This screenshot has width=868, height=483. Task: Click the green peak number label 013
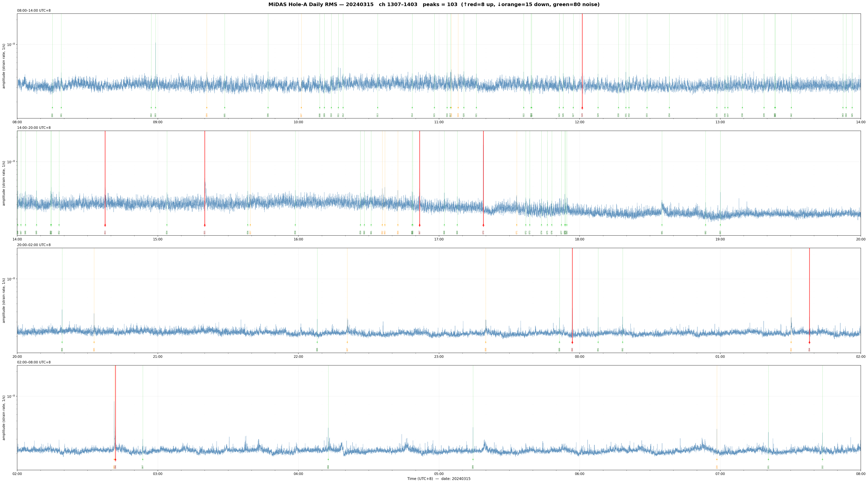tap(378, 115)
